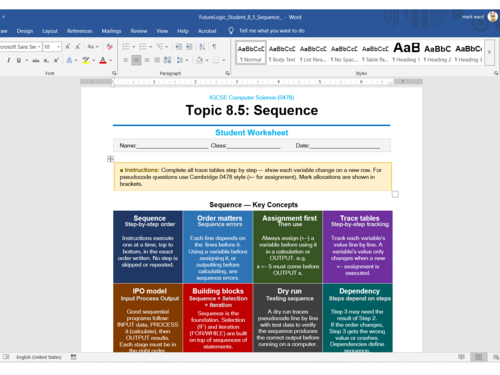Select Align Right

[x=147, y=60]
